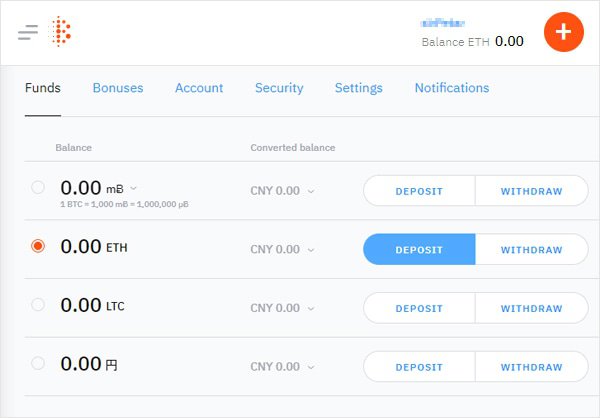600x418 pixels.
Task: Select the LTC balance radio button
Action: tap(38, 305)
